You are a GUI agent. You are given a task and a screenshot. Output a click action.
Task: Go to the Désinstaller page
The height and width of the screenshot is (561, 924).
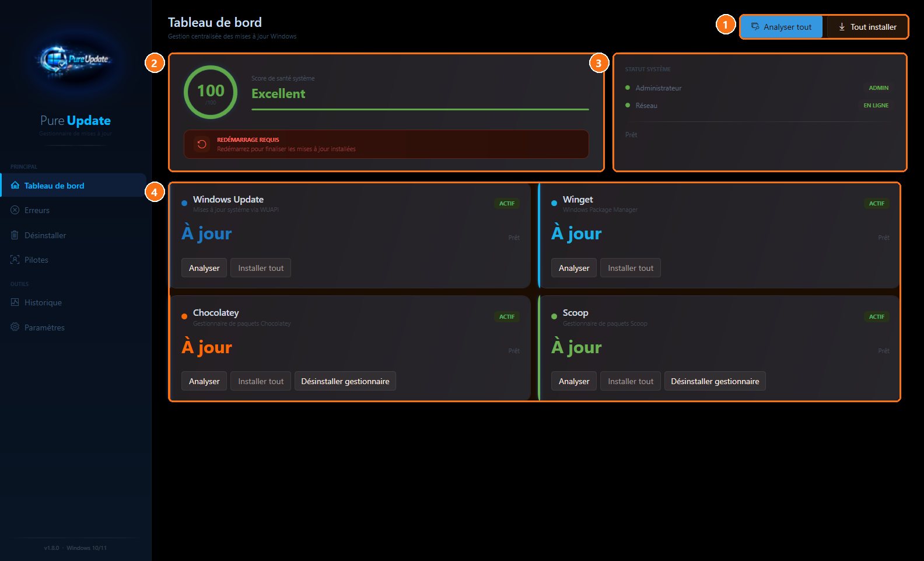pos(73,235)
